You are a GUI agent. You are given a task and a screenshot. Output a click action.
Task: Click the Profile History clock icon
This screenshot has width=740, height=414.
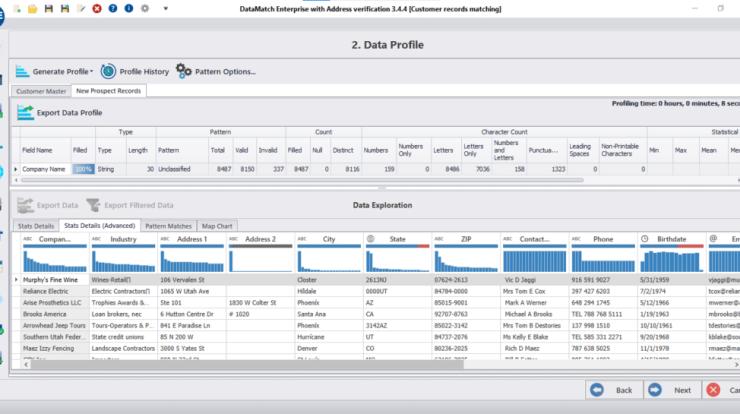pyautogui.click(x=108, y=71)
